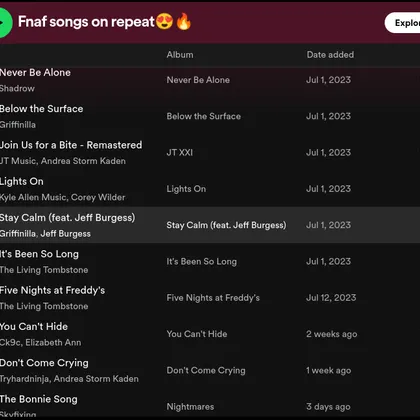Open the You Can't Hide album link
The image size is (420, 420).
pos(197,334)
